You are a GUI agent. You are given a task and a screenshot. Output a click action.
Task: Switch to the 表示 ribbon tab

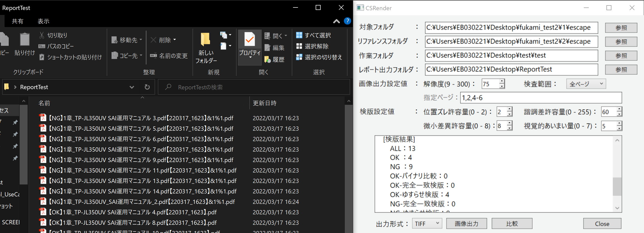(x=43, y=21)
